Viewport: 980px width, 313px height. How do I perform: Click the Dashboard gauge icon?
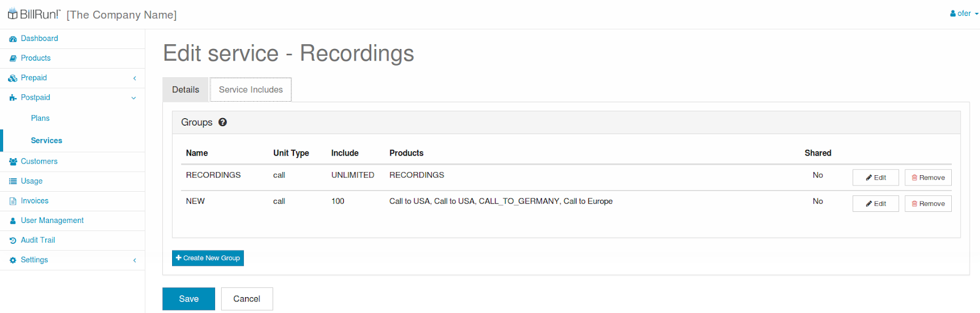(13, 39)
